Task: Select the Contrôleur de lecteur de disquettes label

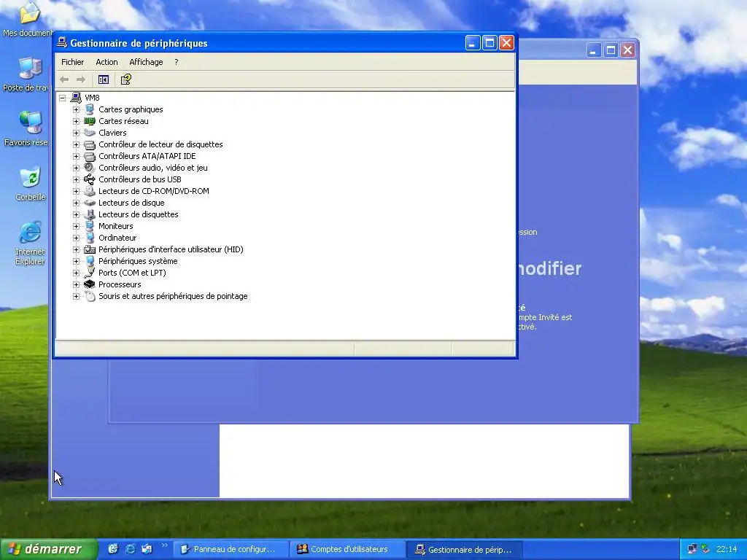Action: [x=160, y=144]
